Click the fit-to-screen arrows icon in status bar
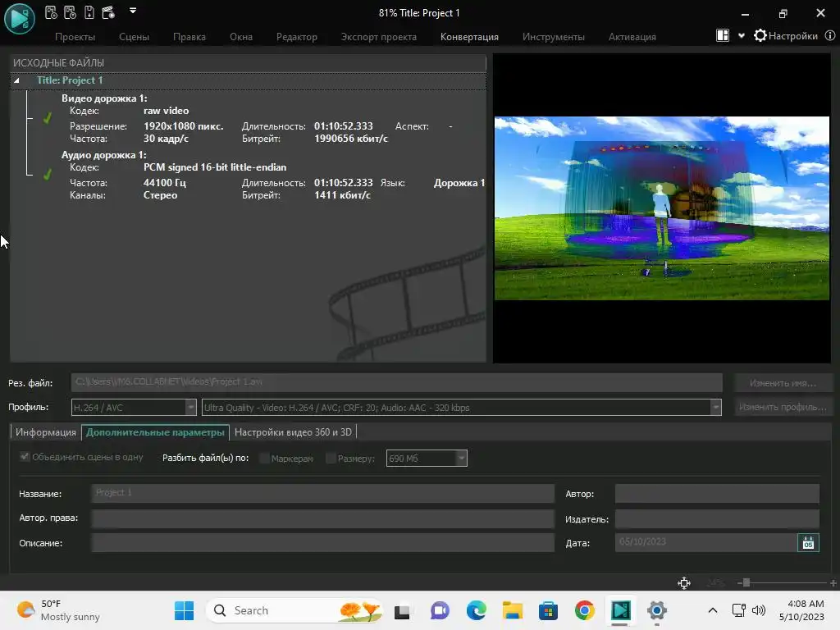Image resolution: width=840 pixels, height=630 pixels. 684,583
